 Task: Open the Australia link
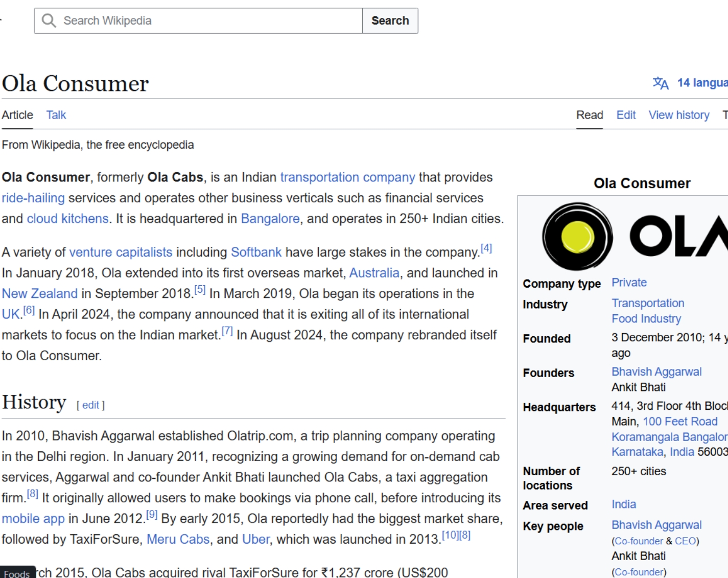pos(374,273)
